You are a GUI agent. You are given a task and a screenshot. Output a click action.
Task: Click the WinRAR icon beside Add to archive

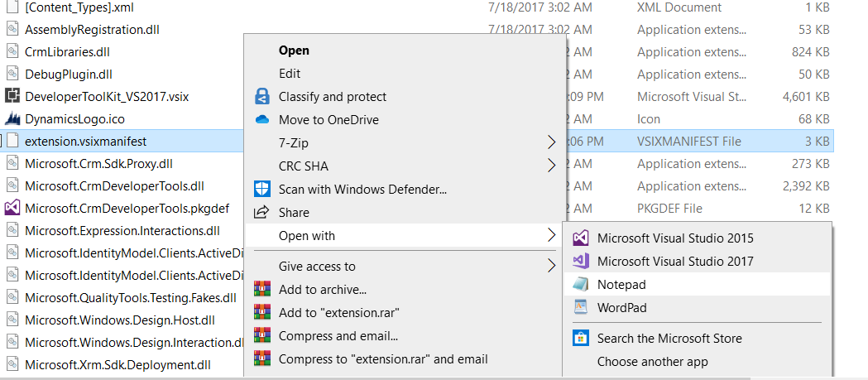tap(262, 290)
